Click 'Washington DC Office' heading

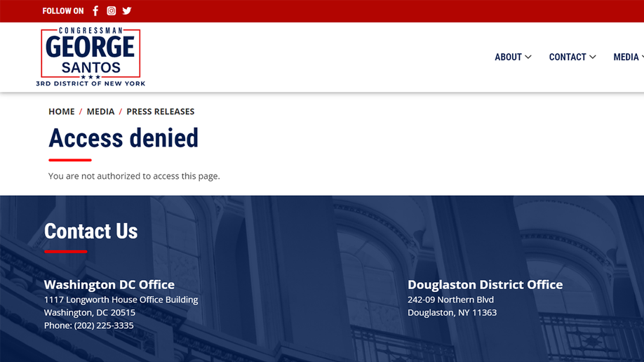tap(109, 284)
